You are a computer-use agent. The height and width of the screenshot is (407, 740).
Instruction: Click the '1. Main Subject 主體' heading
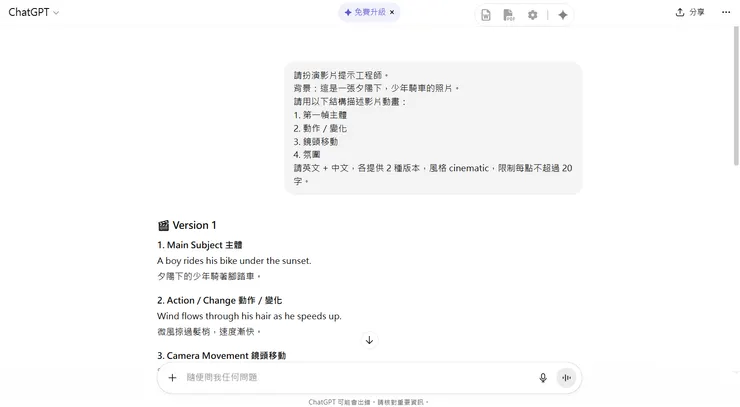200,245
